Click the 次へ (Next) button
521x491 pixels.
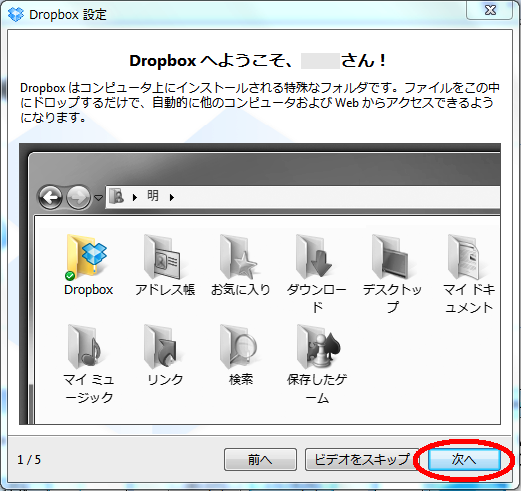coord(464,460)
